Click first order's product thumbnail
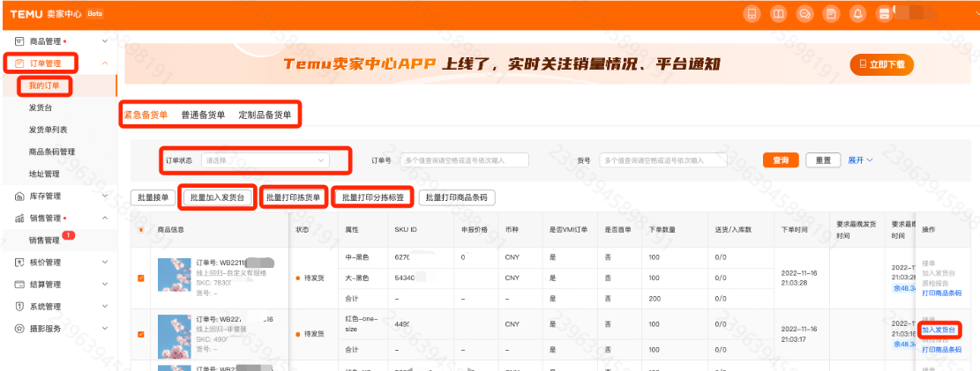This screenshot has width=980, height=371. click(x=175, y=275)
